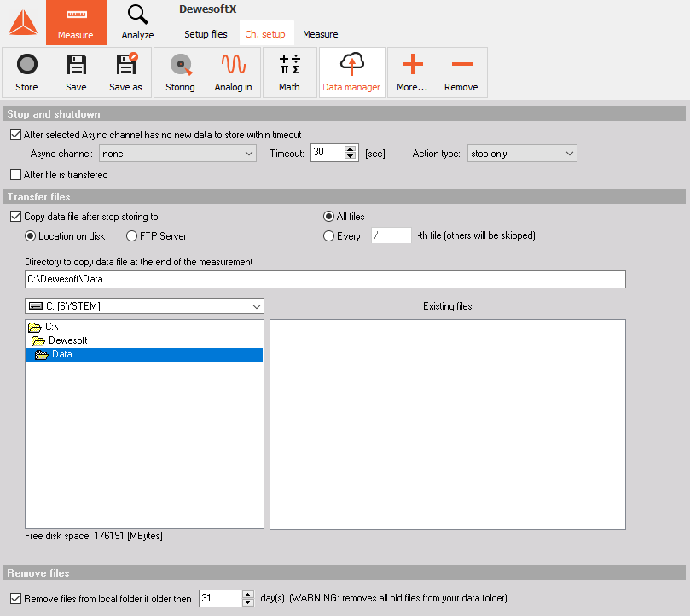Choose the Every -th file radio option
Viewport: 690px width, 616px height.
[x=328, y=236]
